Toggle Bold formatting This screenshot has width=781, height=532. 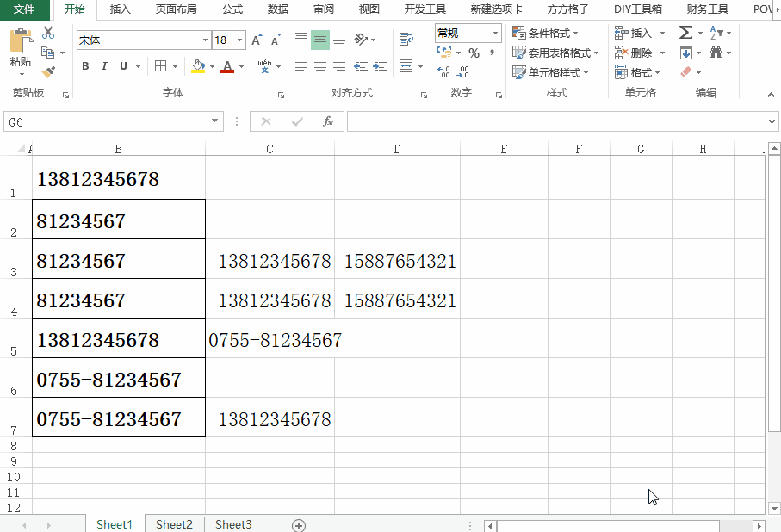[85, 66]
